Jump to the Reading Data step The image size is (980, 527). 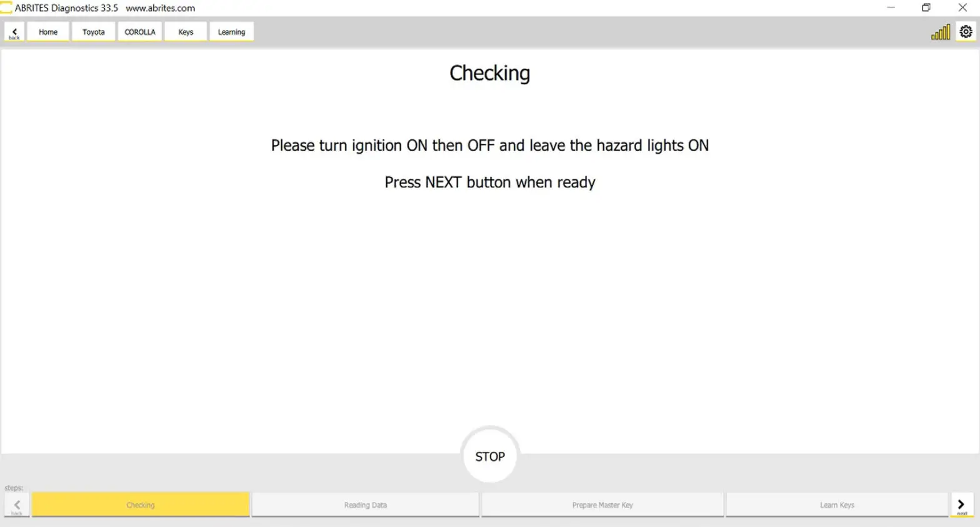pyautogui.click(x=366, y=504)
